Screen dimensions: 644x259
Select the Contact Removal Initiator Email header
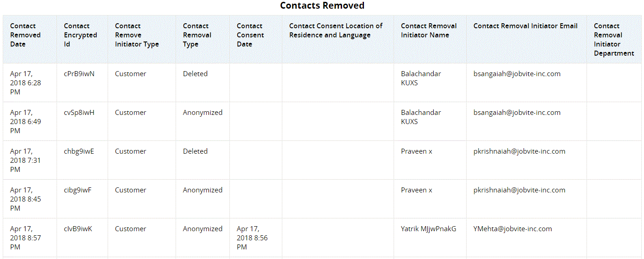tap(525, 26)
